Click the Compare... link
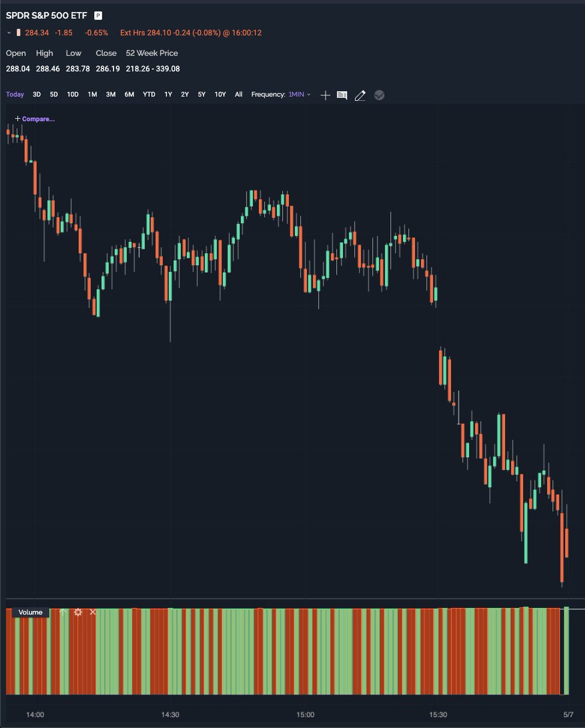 [x=35, y=119]
